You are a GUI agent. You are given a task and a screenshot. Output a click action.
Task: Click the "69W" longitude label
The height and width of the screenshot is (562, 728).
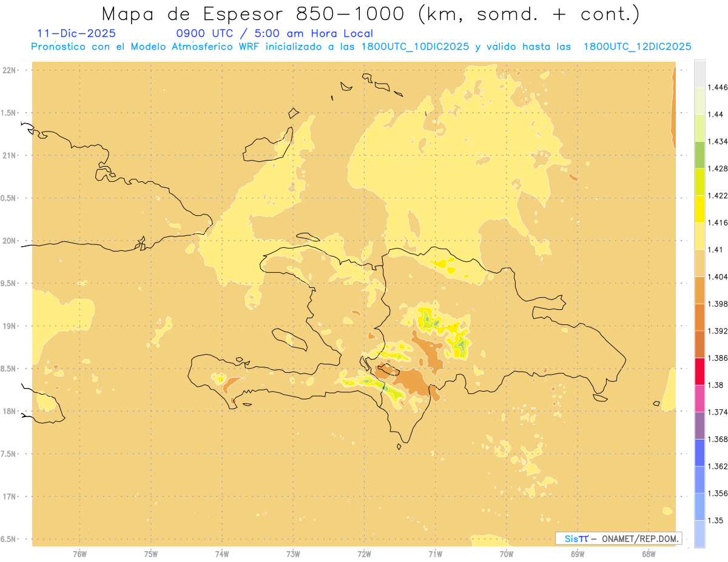click(x=578, y=554)
